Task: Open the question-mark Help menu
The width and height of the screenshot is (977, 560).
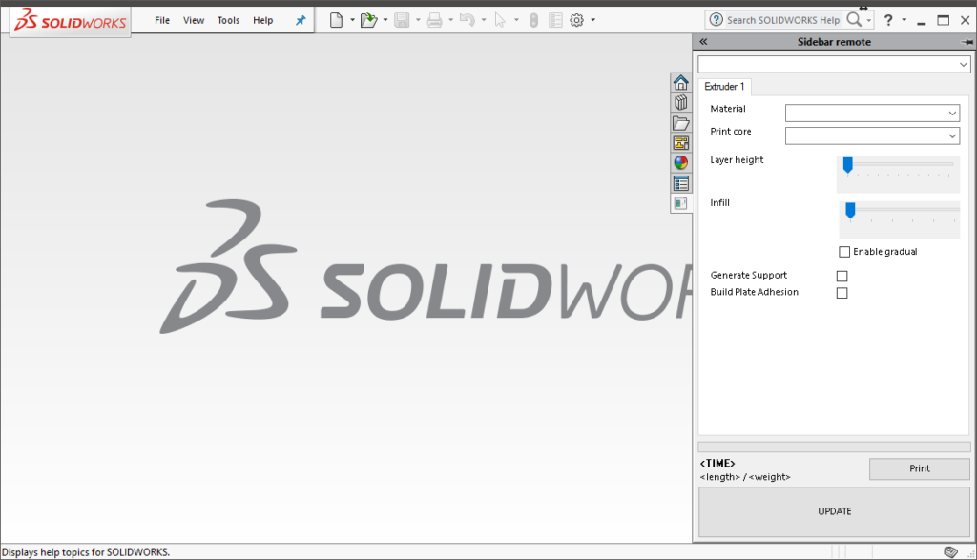Action: [x=888, y=20]
